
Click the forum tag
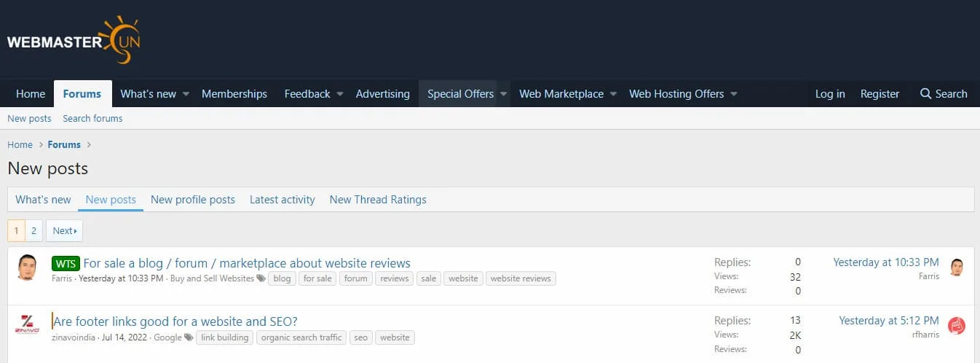(356, 278)
